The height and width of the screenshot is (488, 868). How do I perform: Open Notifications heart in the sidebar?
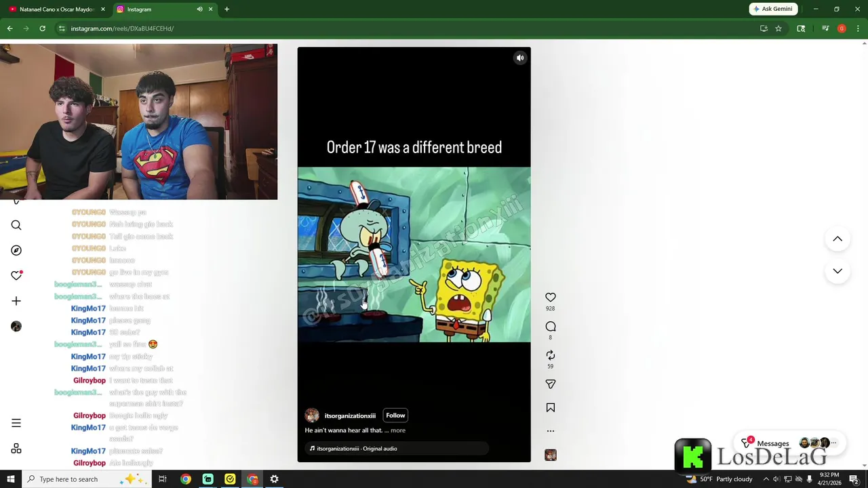click(x=16, y=275)
